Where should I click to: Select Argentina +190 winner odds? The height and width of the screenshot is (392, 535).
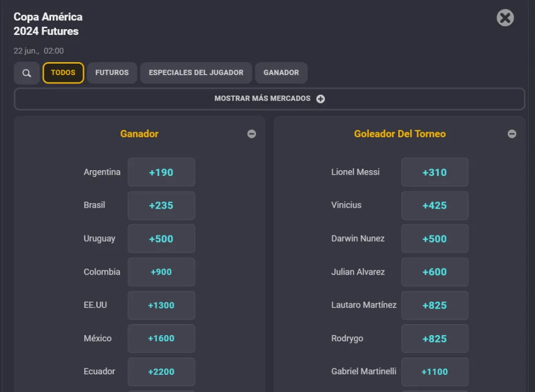click(161, 172)
